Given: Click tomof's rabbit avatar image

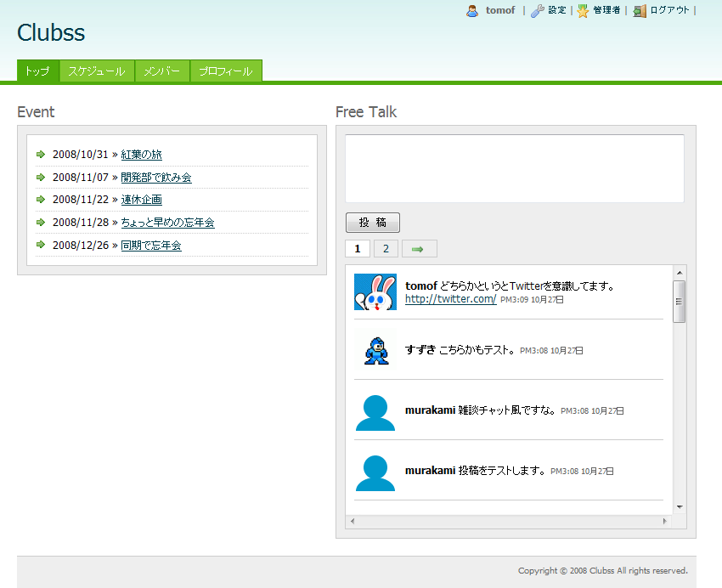Looking at the screenshot, I should pyautogui.click(x=375, y=292).
